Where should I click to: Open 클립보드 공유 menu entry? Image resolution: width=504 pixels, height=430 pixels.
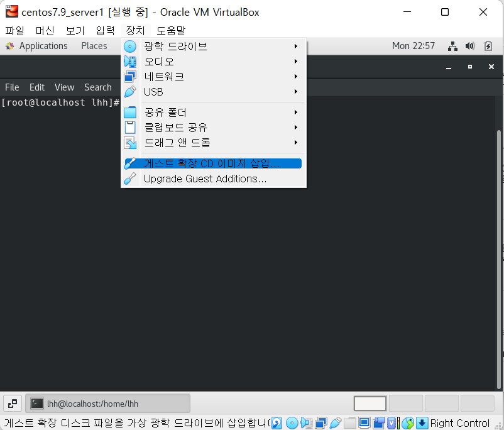213,128
